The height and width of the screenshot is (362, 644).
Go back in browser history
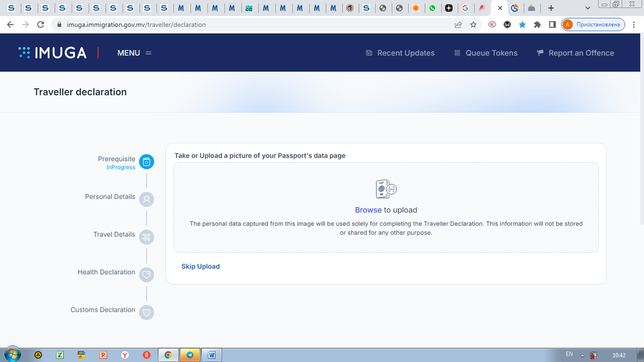[10, 25]
